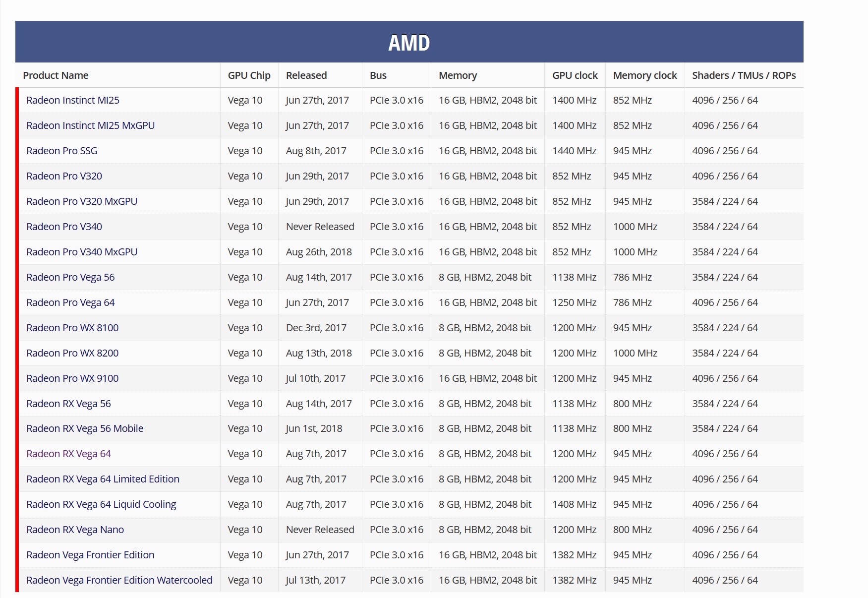Select the Radeon Pro WX 8100 link
The image size is (868, 598).
coord(72,328)
